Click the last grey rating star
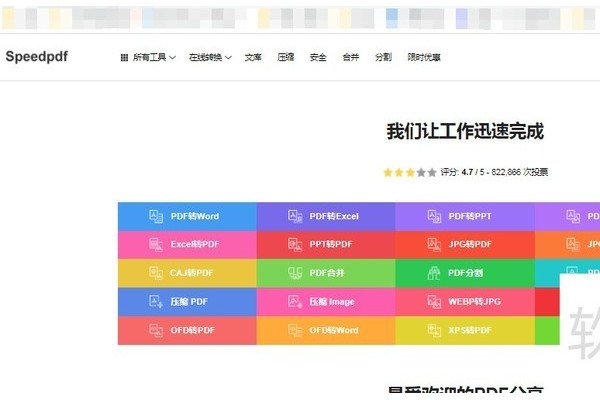The image size is (600, 400). click(x=432, y=173)
